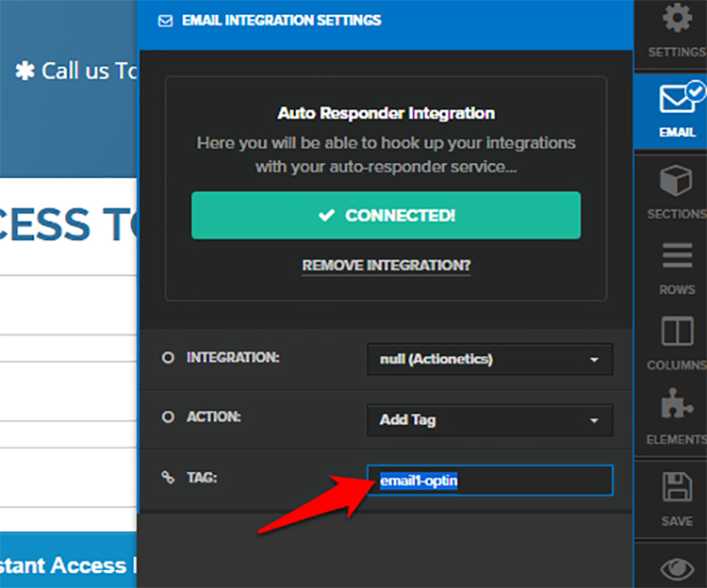Open the Elements puzzle piece icon

coord(676,403)
